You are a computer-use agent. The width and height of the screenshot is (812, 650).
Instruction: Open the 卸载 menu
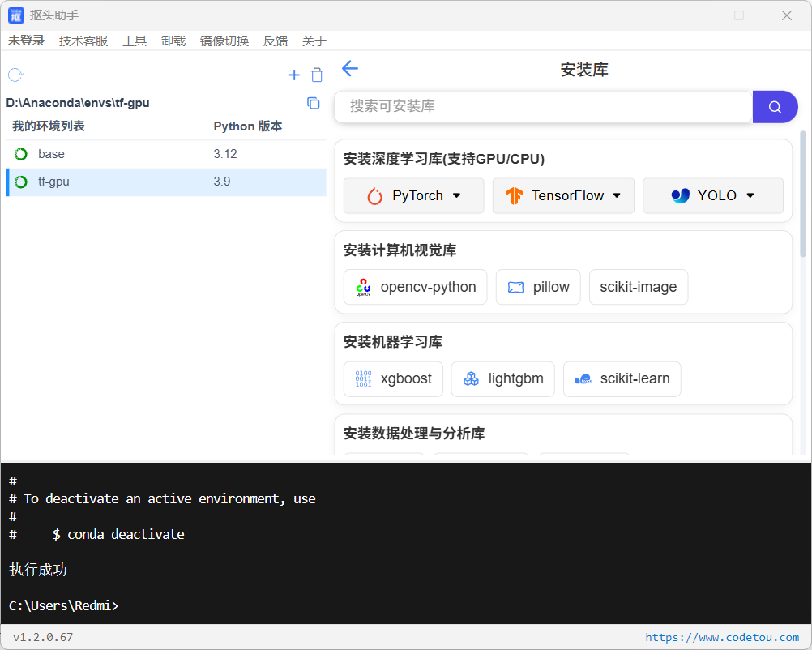pos(173,41)
